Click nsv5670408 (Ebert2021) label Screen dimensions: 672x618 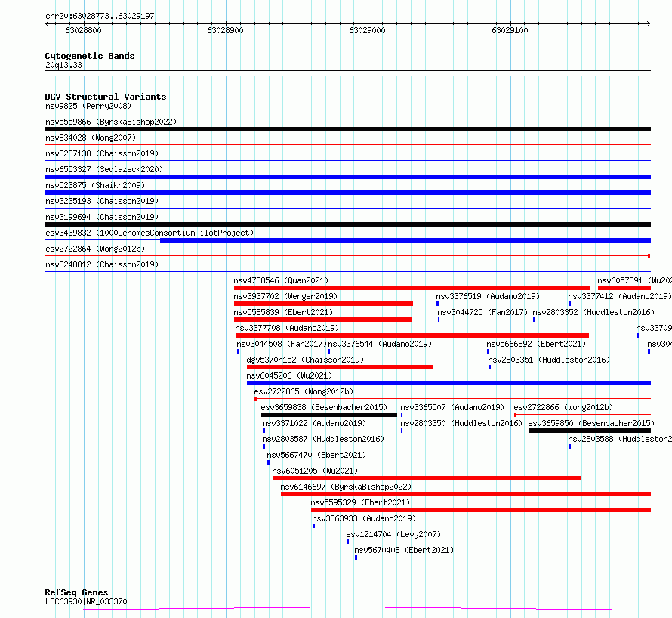404,550
